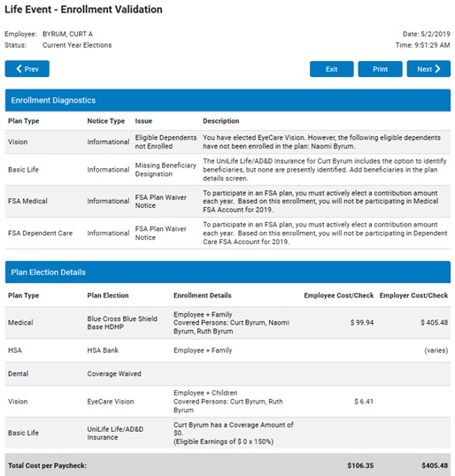Click the Exit button

(332, 69)
